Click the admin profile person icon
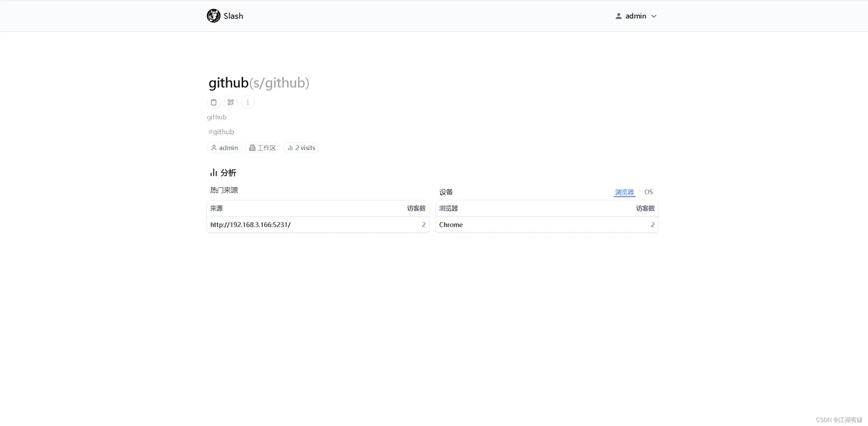 [x=618, y=16]
